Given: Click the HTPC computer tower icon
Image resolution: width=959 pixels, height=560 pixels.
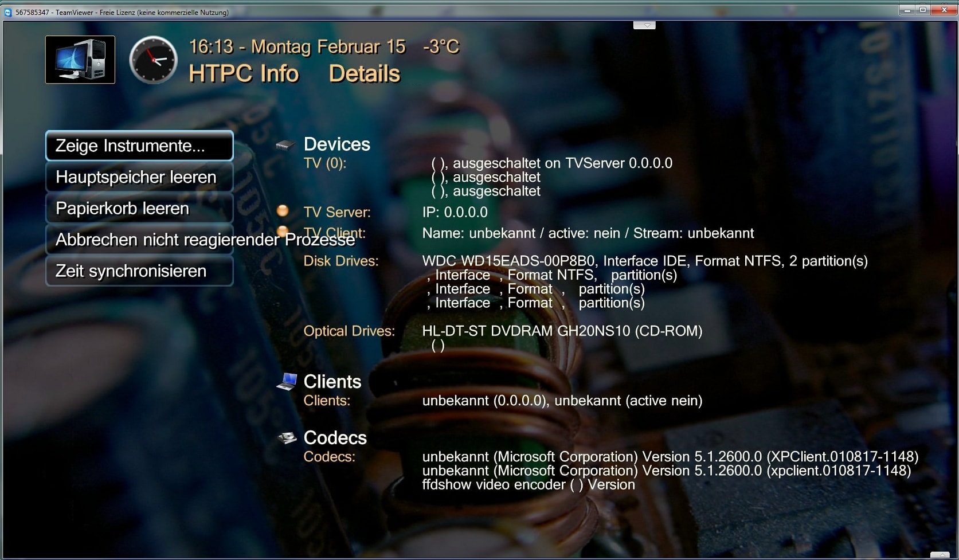Looking at the screenshot, I should (x=80, y=60).
